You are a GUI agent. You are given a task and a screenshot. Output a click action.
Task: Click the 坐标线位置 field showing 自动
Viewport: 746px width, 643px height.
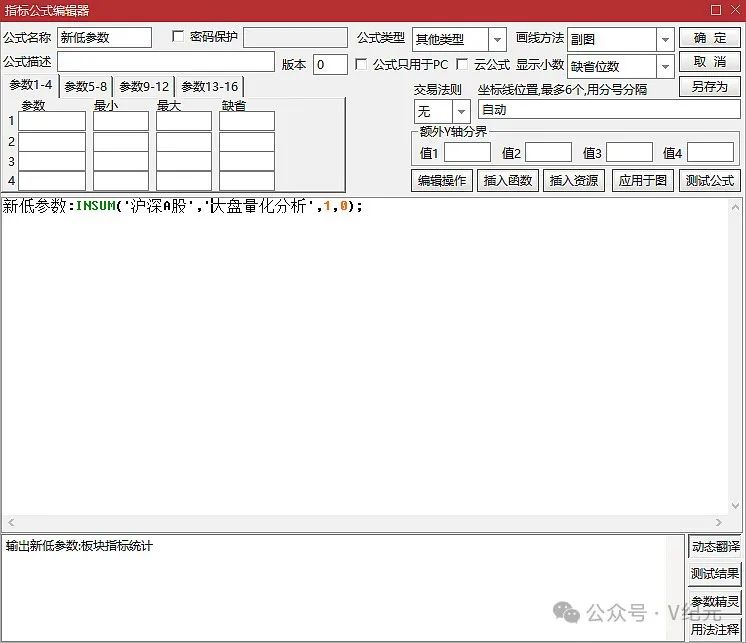609,110
